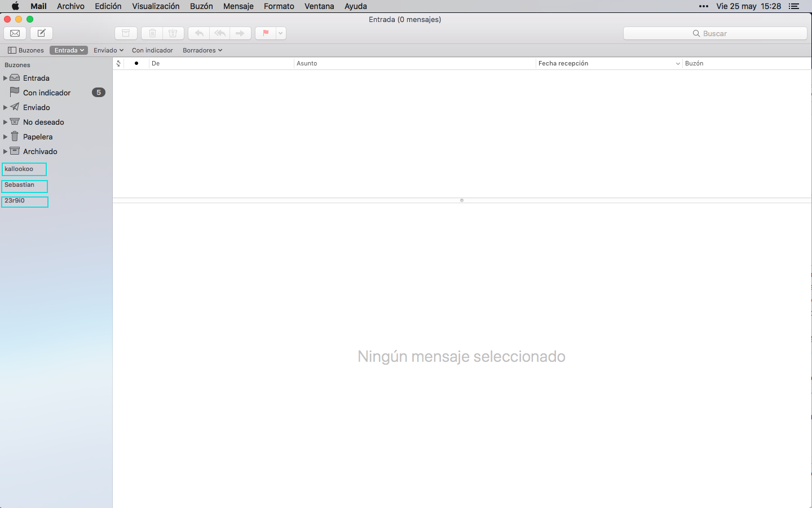The width and height of the screenshot is (812, 508).
Task: Open the Mail application menu
Action: click(38, 6)
